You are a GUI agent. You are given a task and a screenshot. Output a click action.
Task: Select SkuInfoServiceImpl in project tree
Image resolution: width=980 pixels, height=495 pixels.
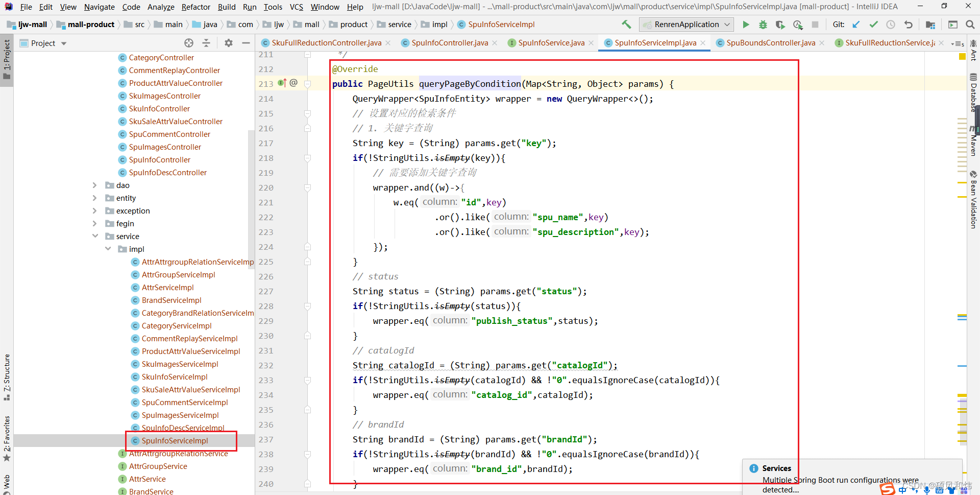point(175,377)
